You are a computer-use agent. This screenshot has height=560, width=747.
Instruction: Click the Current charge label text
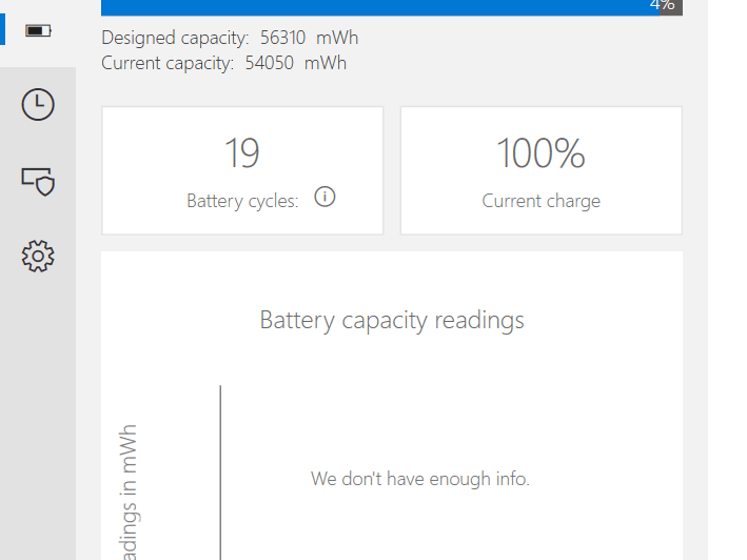pyautogui.click(x=541, y=201)
